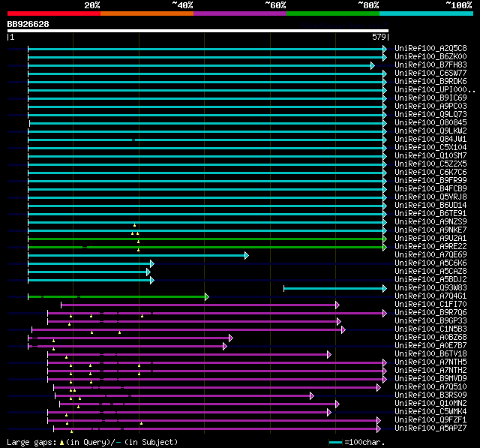Select the UniRef100_Q93W83 label
This screenshot has height=448, width=480.
430,288
